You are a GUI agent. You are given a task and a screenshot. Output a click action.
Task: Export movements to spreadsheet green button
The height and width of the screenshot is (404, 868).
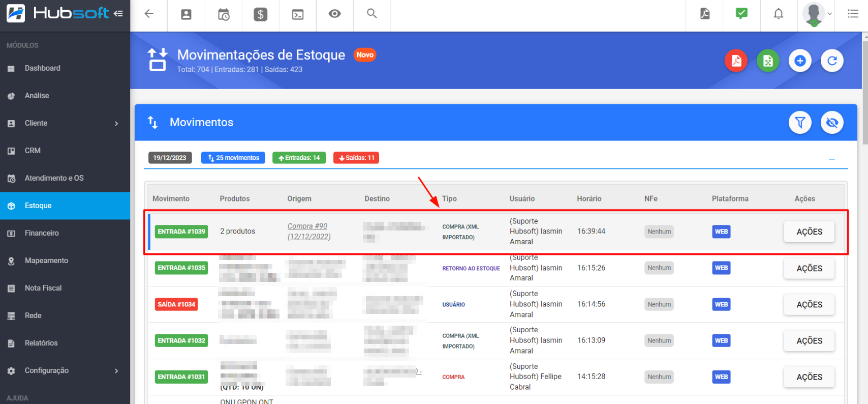[x=768, y=61]
